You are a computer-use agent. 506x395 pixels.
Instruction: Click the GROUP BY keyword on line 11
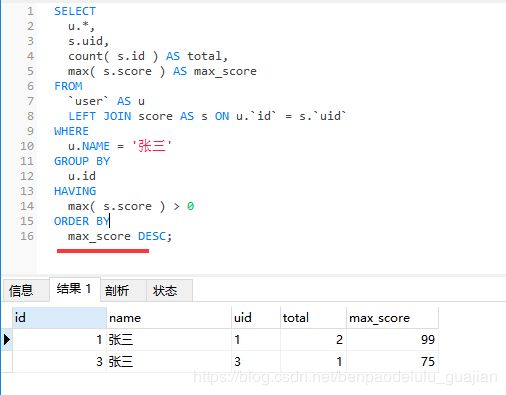coord(82,161)
